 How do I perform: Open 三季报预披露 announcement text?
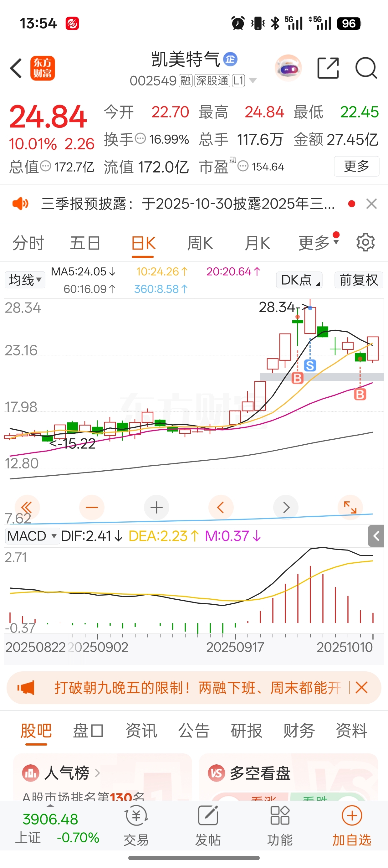tap(188, 204)
